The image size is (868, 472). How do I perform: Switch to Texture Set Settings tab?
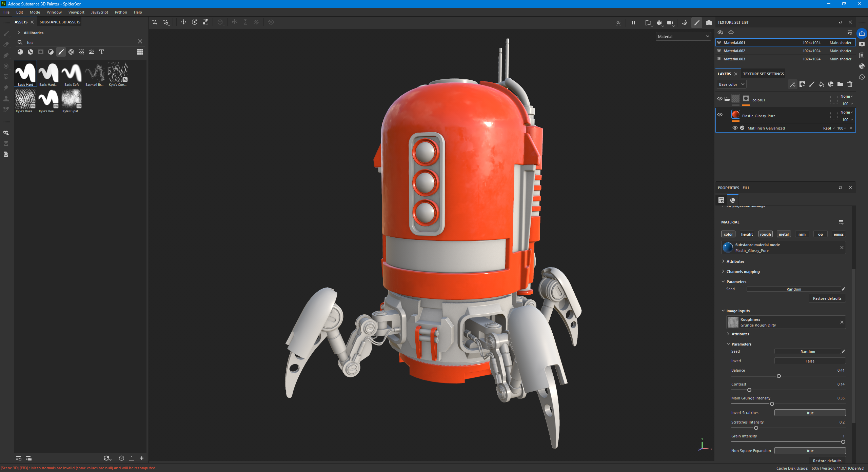tap(763, 74)
